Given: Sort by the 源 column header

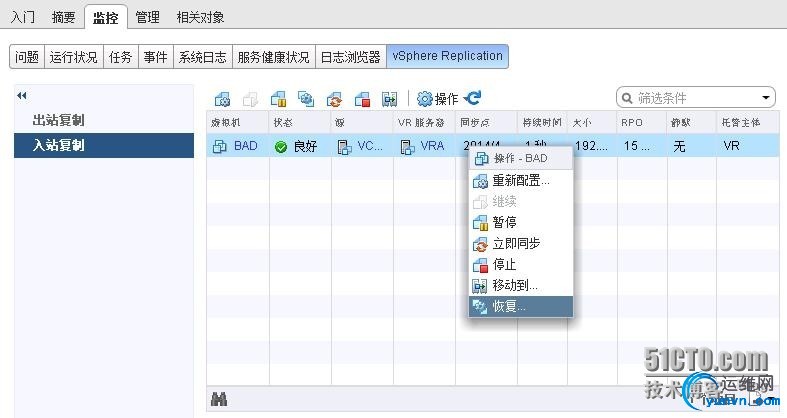Looking at the screenshot, I should (362, 122).
